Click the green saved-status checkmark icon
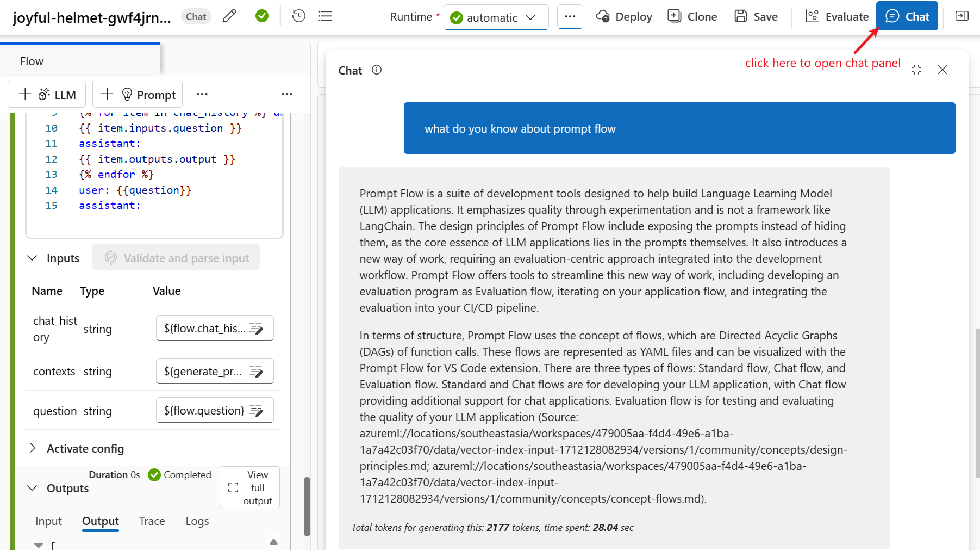The height and width of the screenshot is (550, 980). point(262,16)
